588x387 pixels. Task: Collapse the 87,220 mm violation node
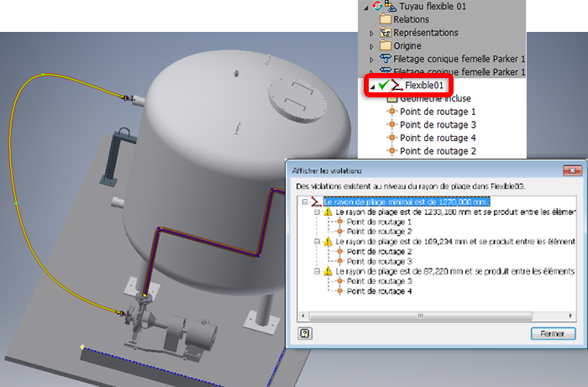click(317, 271)
